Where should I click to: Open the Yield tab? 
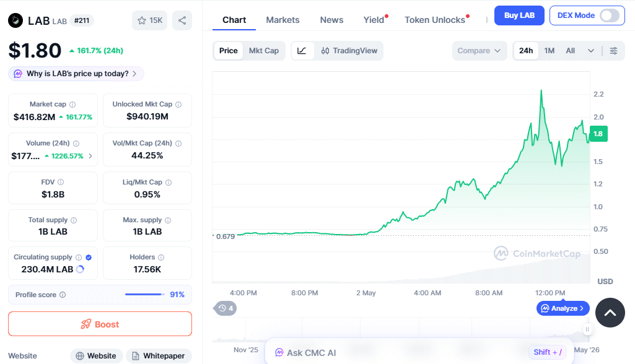click(x=374, y=20)
